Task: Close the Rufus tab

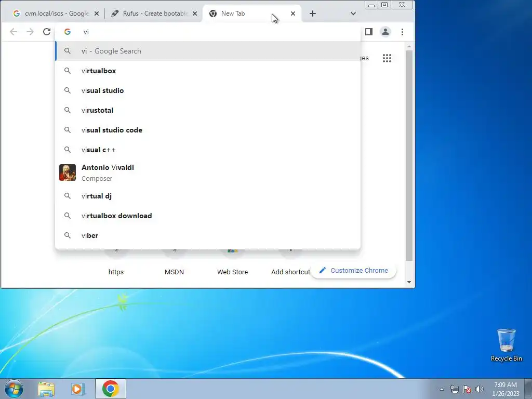Action: pyautogui.click(x=195, y=14)
